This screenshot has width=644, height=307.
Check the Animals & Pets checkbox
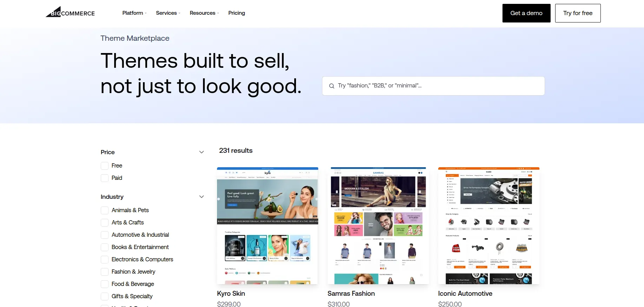click(x=105, y=210)
